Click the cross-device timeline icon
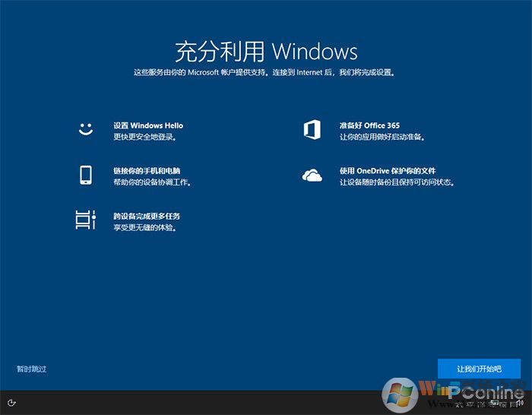The width and height of the screenshot is (532, 415). [85, 220]
